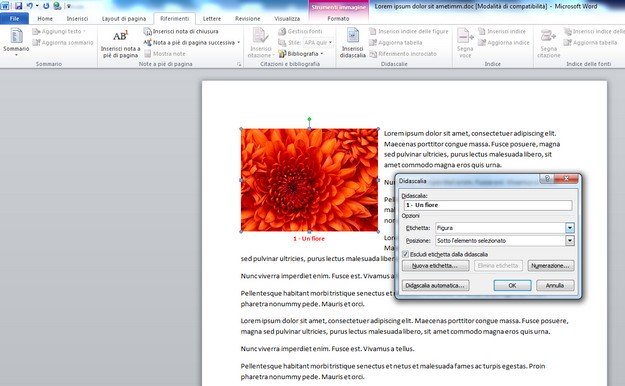Switch to the Visualizza tab

[287, 18]
